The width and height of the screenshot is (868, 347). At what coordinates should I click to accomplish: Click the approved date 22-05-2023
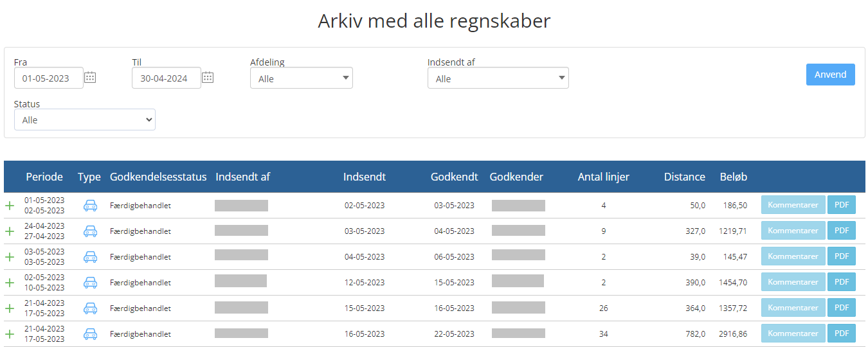pyautogui.click(x=455, y=334)
